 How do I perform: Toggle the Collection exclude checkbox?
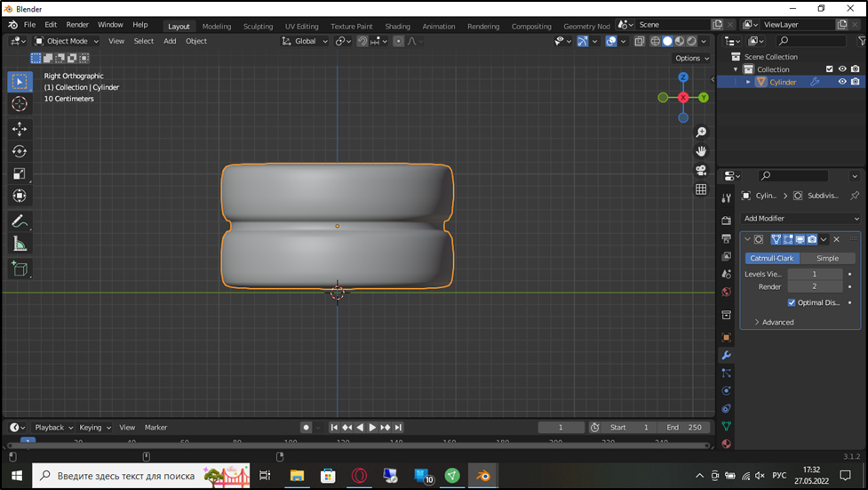click(x=829, y=69)
